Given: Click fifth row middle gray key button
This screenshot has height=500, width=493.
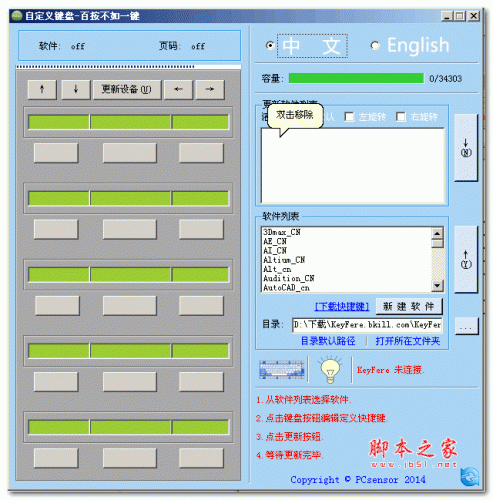Looking at the screenshot, I should pos(130,458).
